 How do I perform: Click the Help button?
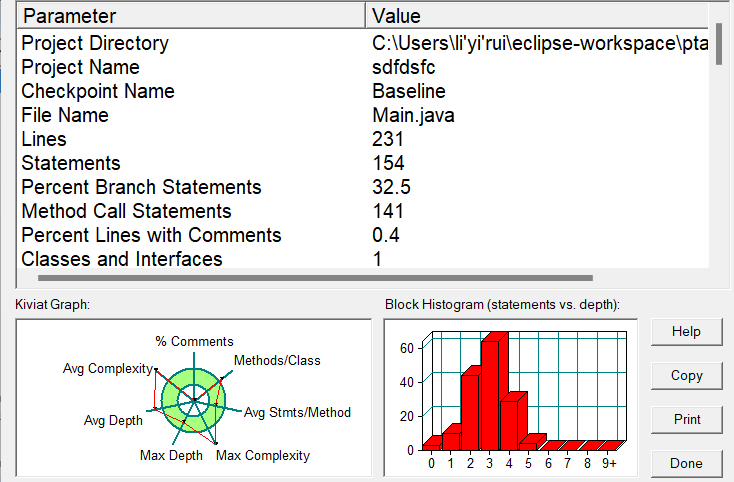click(686, 332)
